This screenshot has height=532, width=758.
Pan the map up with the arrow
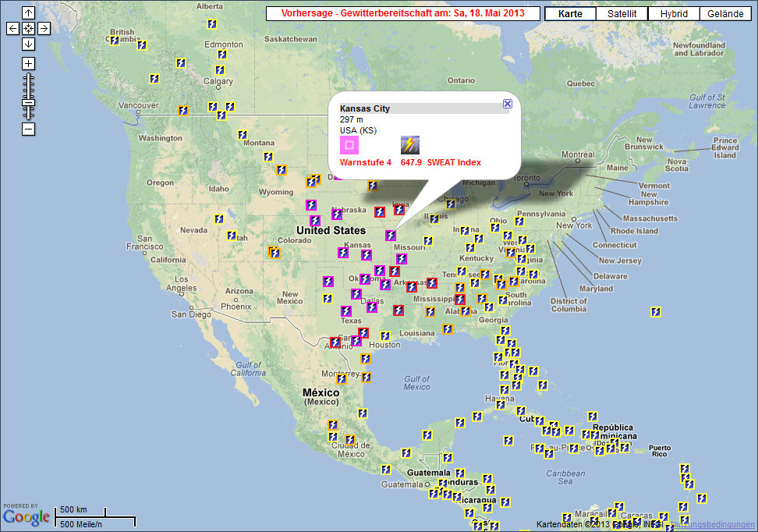tap(29, 13)
